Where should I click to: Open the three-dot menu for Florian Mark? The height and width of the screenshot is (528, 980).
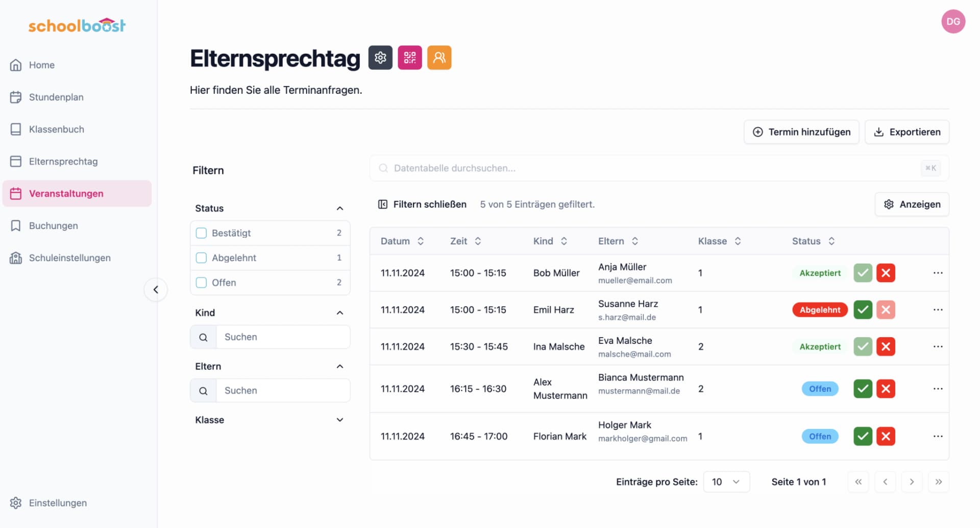(938, 436)
